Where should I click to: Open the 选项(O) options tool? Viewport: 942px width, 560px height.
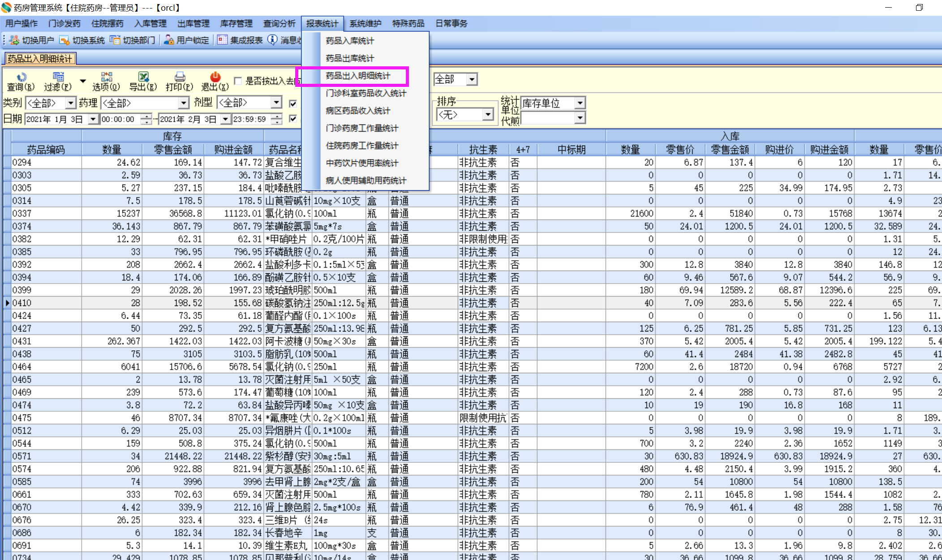coord(106,77)
